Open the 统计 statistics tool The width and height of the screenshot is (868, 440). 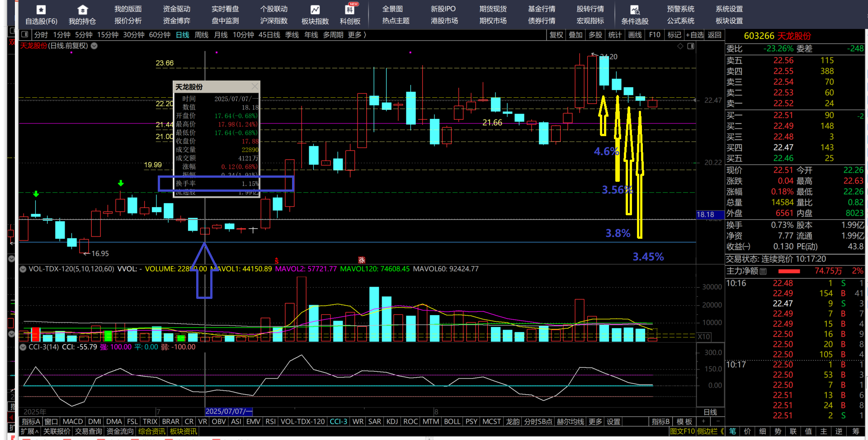[615, 35]
